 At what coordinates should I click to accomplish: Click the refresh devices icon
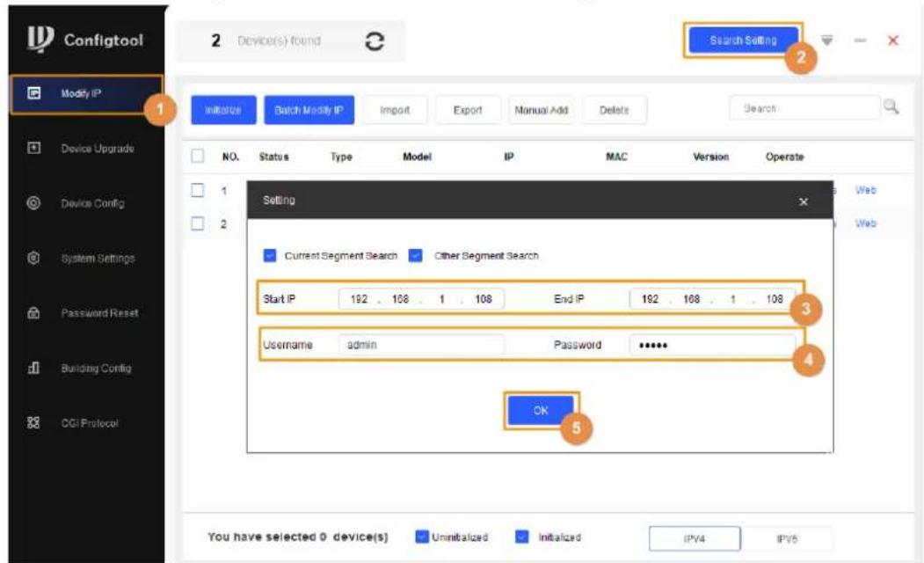[375, 40]
